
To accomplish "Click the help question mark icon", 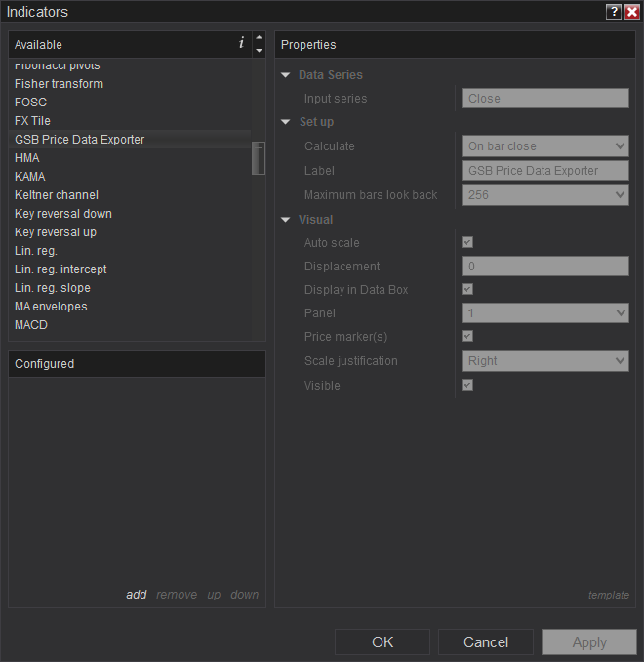I will coord(614,12).
